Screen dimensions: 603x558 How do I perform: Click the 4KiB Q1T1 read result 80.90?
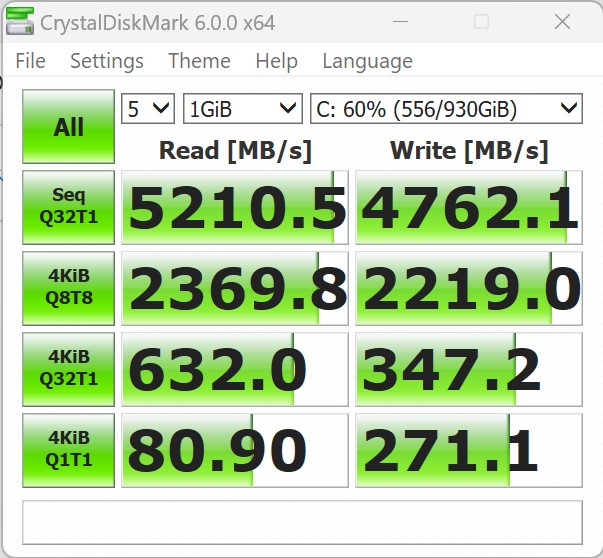[x=235, y=450]
